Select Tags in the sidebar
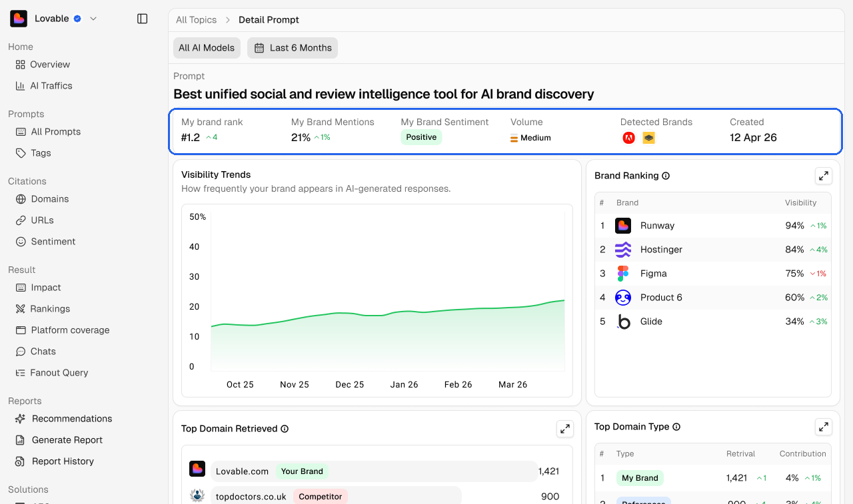Screen dimensions: 853x504 [33, 153]
